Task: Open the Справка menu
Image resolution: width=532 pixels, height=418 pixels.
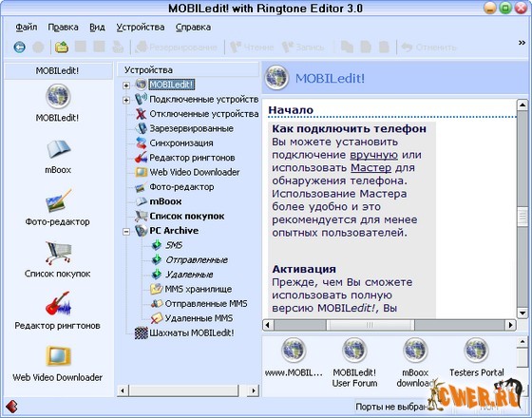Action: tap(193, 28)
